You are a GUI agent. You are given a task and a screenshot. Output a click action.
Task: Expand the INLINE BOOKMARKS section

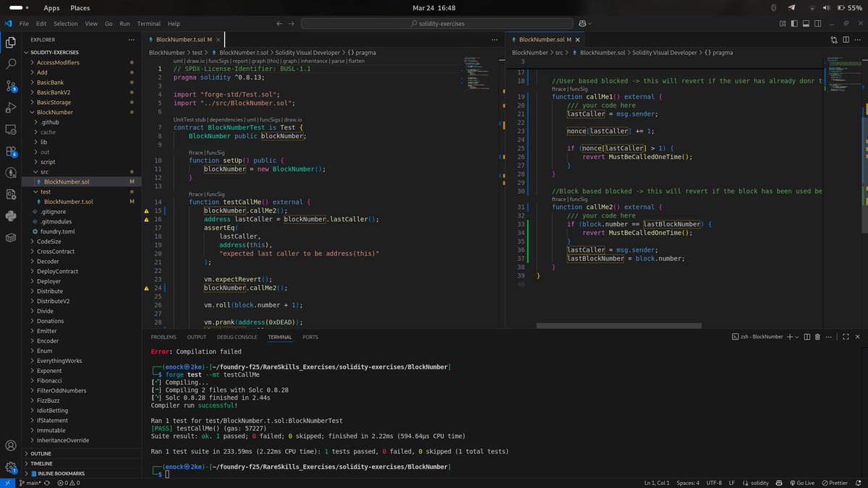82,474
